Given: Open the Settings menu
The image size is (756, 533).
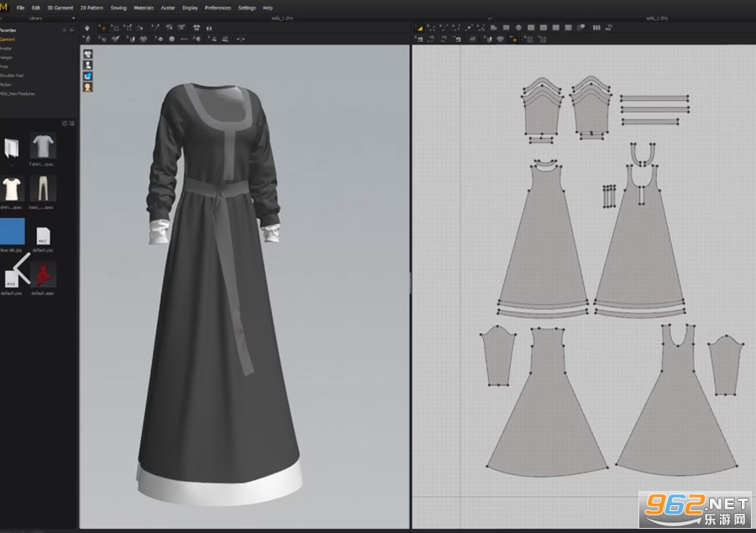Looking at the screenshot, I should point(247,8).
